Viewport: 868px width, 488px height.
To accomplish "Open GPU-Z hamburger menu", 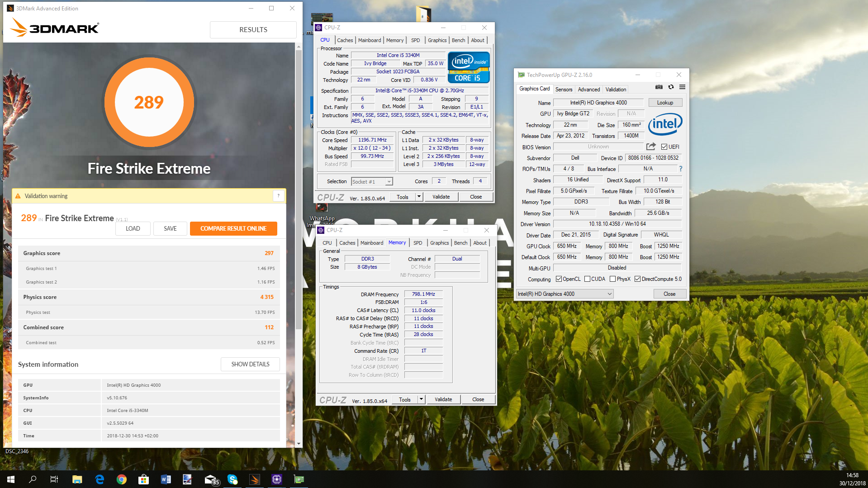I will coord(682,87).
